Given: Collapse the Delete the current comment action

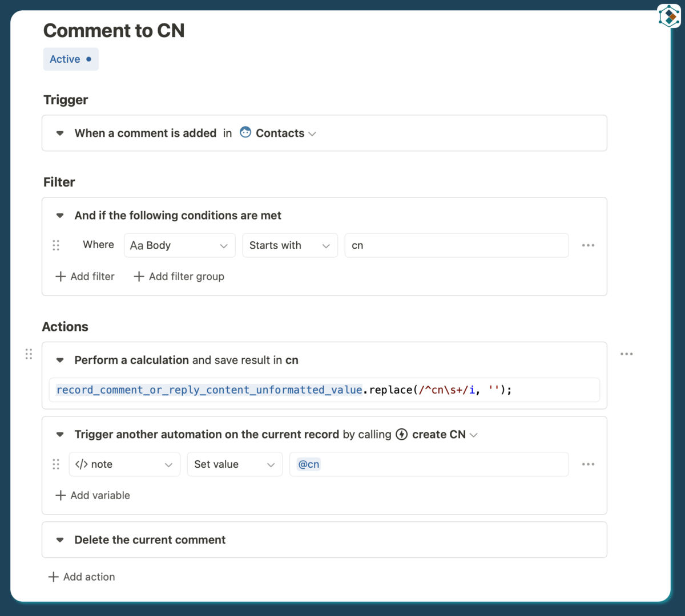Looking at the screenshot, I should pyautogui.click(x=60, y=540).
